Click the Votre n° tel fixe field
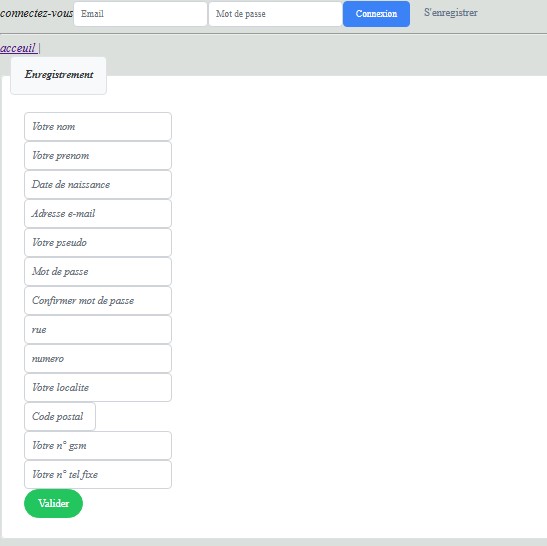Screen dimensions: 547x546 coord(98,474)
